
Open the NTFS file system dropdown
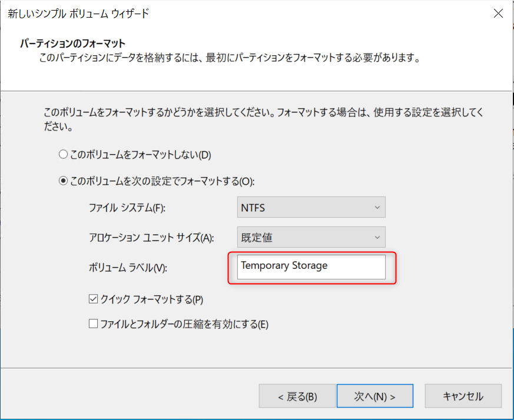tap(311, 208)
